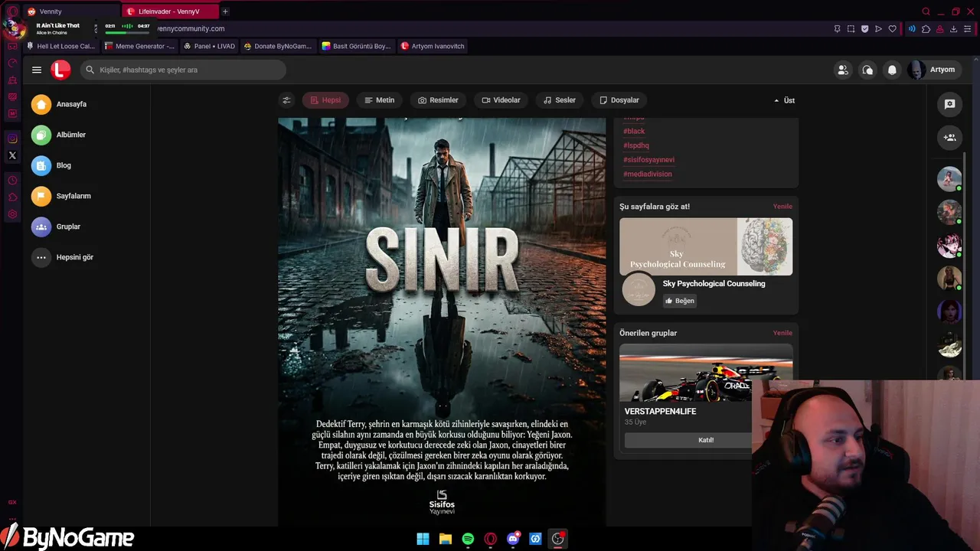The width and height of the screenshot is (980, 551).
Task: Open the Sky Psychological Counseling cover image
Action: 706,246
